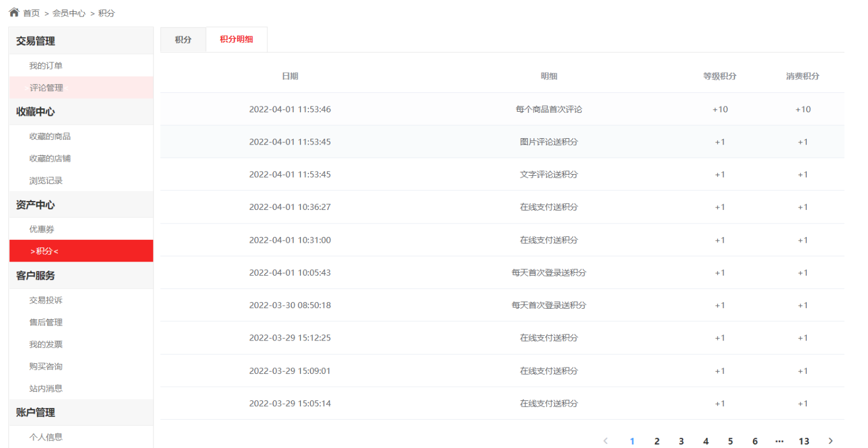Open 优惠券 under 资产中心
The height and width of the screenshot is (448, 868).
[x=42, y=229]
